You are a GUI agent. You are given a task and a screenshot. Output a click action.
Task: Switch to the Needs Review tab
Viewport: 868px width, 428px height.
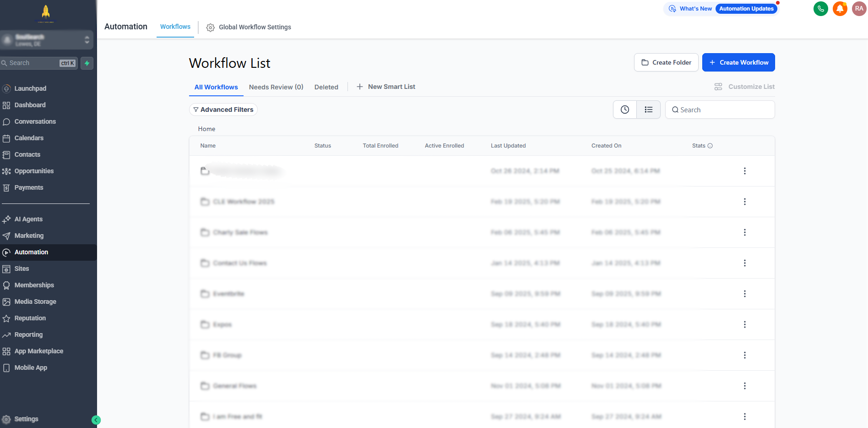click(x=276, y=87)
